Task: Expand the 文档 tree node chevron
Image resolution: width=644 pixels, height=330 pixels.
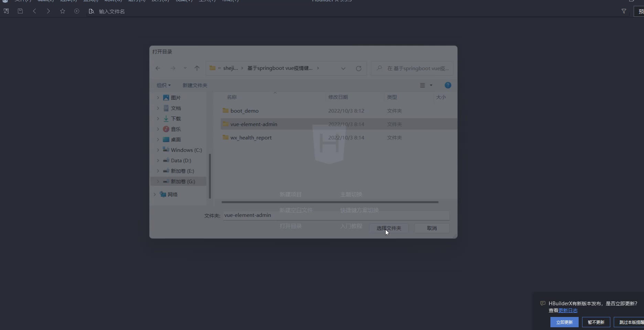Action: point(158,108)
